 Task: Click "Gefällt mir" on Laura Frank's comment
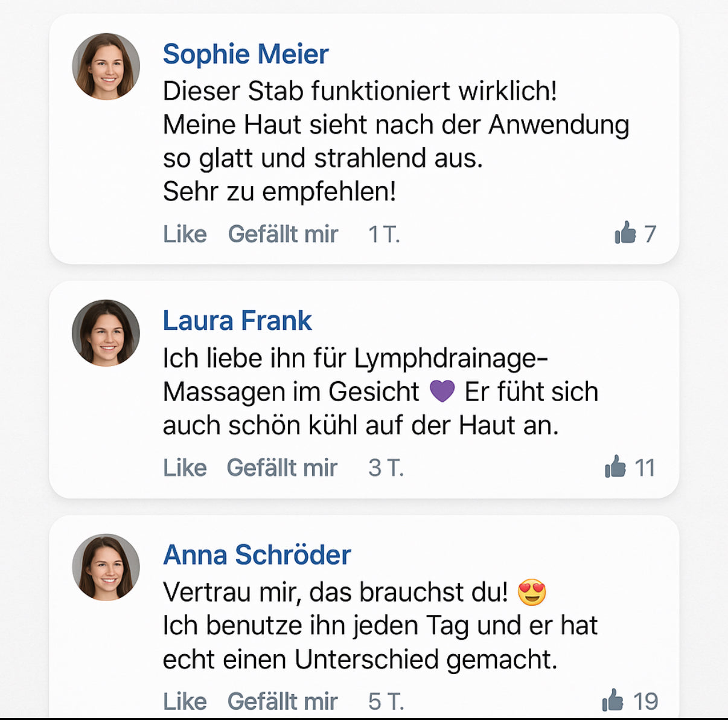click(282, 468)
